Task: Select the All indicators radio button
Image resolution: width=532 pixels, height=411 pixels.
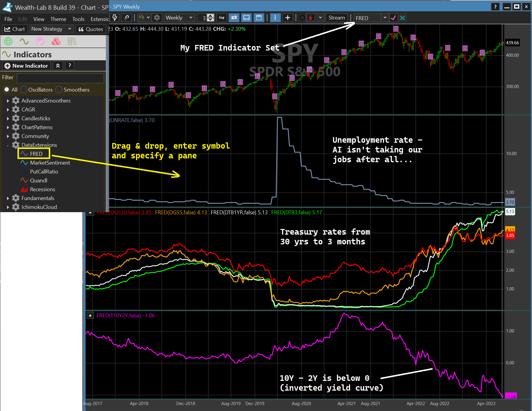Action: (7, 90)
